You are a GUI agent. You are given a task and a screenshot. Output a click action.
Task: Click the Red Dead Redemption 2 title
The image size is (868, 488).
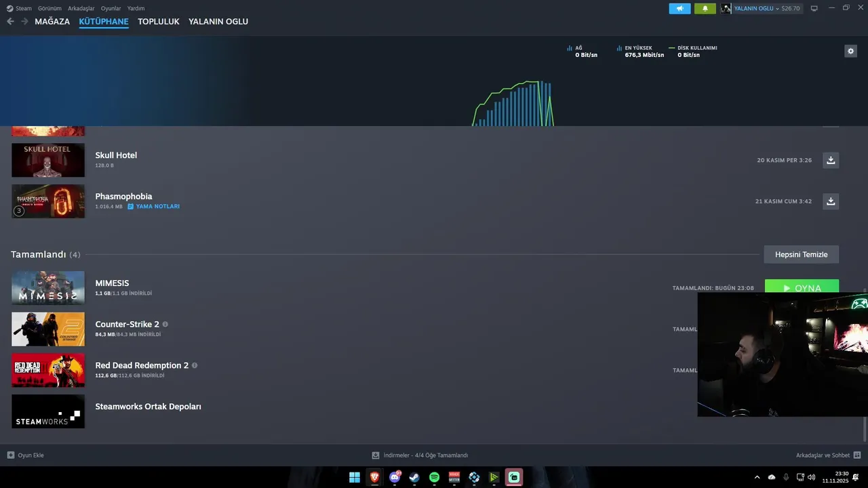[142, 365]
